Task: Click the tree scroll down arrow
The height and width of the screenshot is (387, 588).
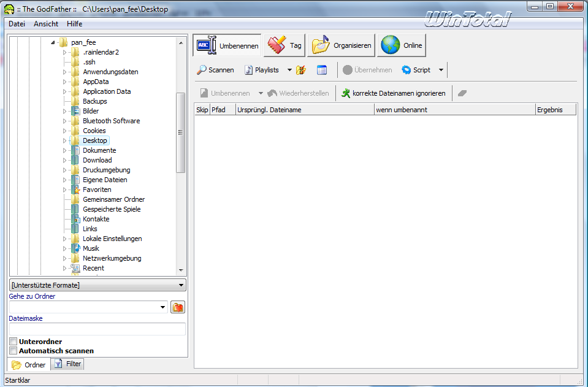Action: pos(181,270)
